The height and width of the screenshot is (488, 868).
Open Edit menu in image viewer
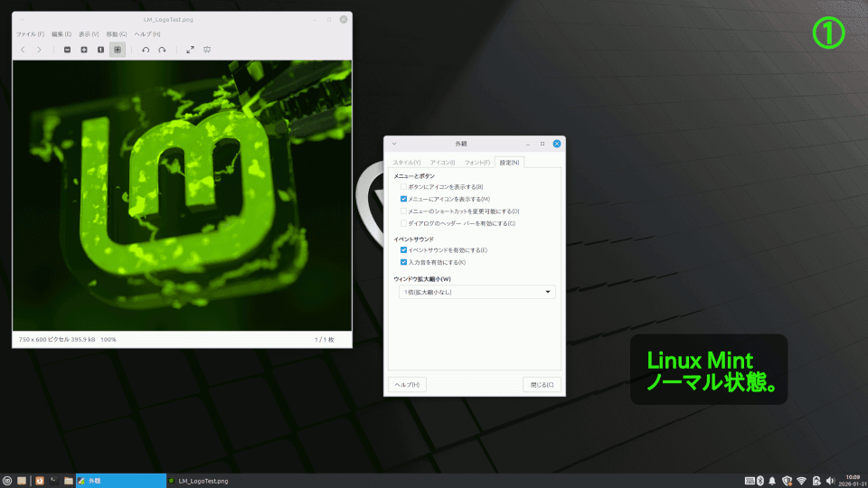click(61, 34)
